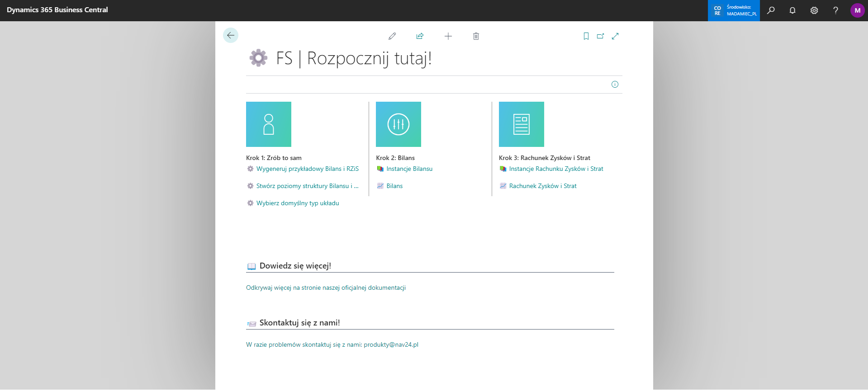Screen dimensions: 868x391
Task: Go back using the arrow button
Action: 231,35
